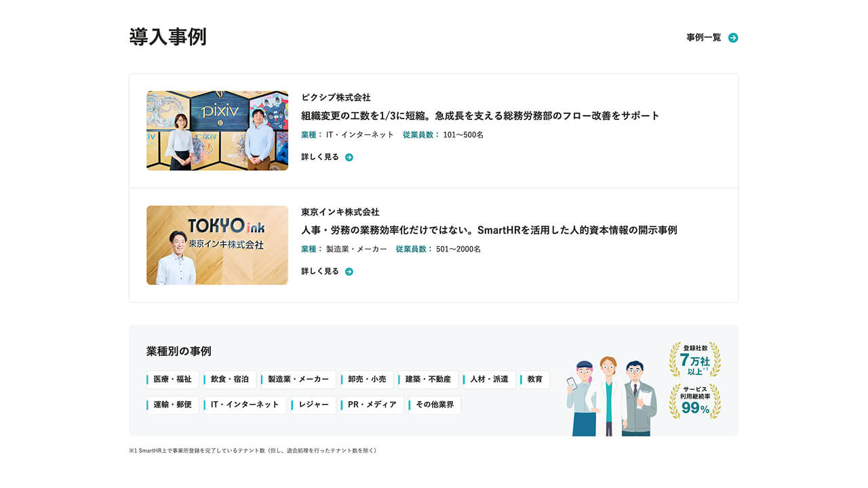The width and height of the screenshot is (868, 488).
Task: Choose the その他業界 option
Action: (x=434, y=405)
